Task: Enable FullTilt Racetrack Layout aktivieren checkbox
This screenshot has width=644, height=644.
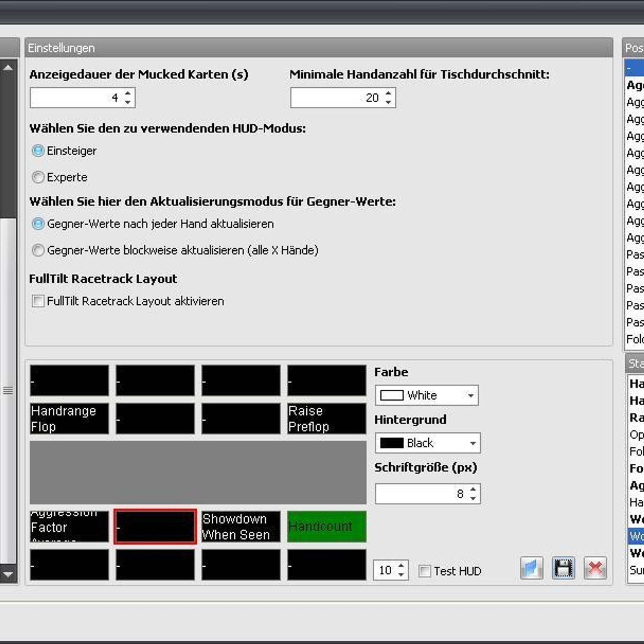Action: (x=38, y=301)
